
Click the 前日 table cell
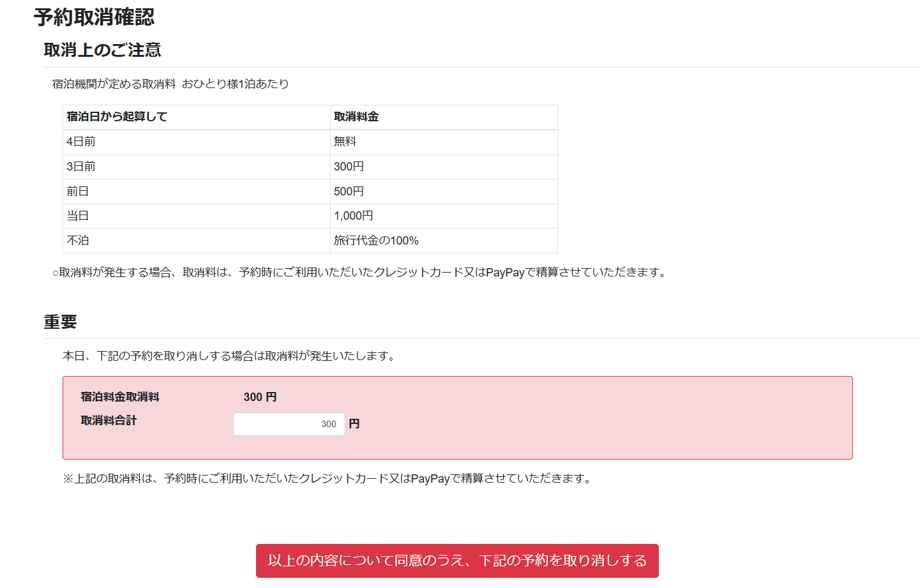click(x=197, y=192)
